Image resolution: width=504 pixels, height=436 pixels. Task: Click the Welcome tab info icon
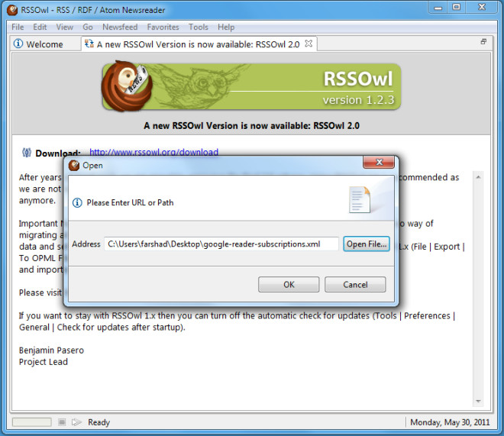[x=18, y=44]
